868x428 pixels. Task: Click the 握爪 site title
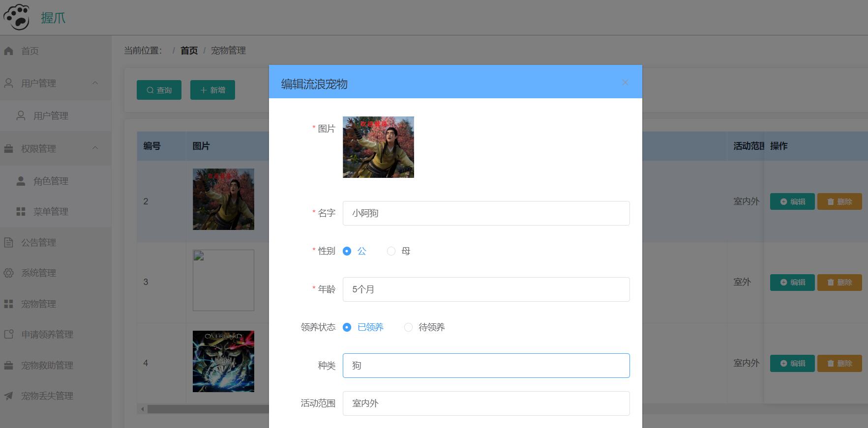[53, 18]
